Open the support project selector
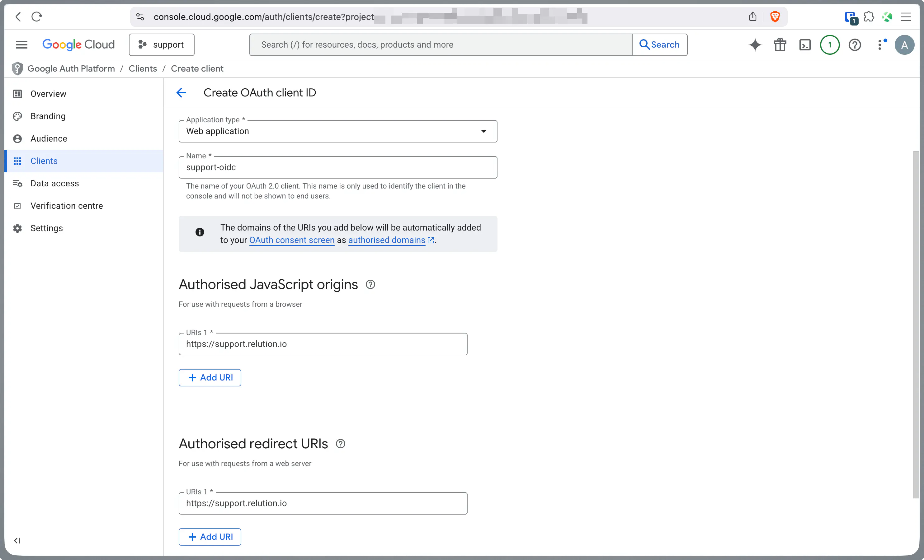Screen dimensions: 924x560 [x=162, y=44]
